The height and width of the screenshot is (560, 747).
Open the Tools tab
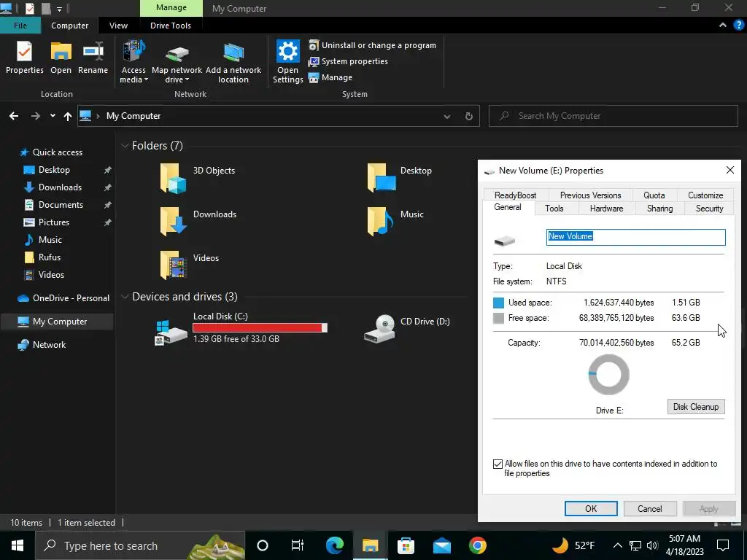tap(554, 209)
